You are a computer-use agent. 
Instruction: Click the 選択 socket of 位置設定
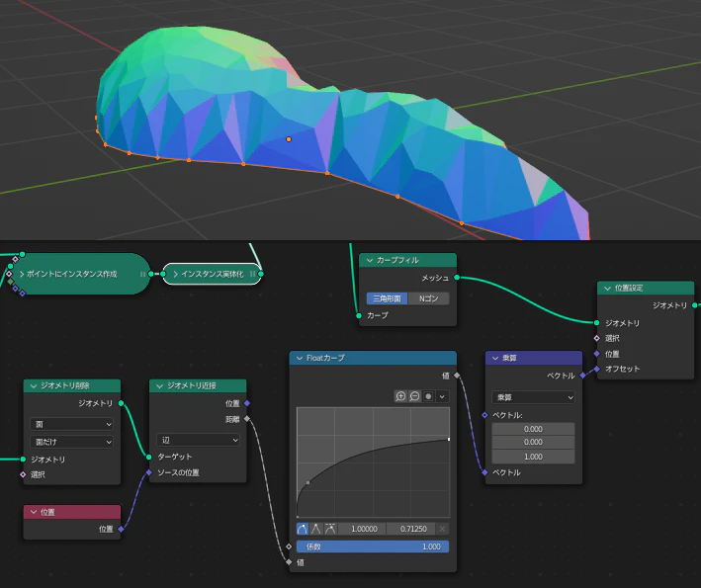tap(597, 338)
